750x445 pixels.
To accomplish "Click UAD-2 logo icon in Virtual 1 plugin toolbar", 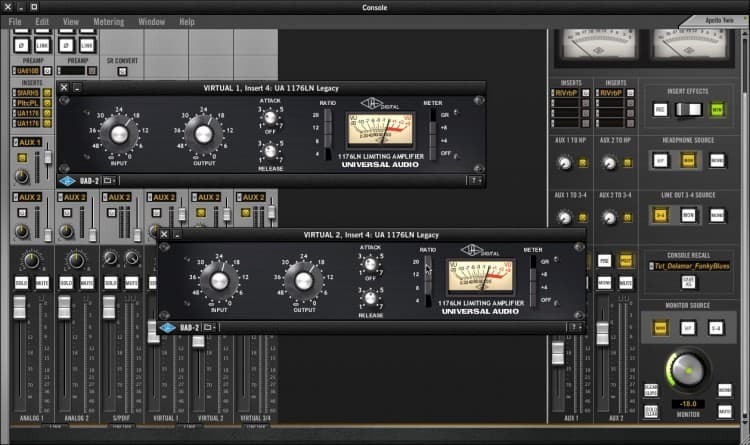I will click(x=67, y=181).
